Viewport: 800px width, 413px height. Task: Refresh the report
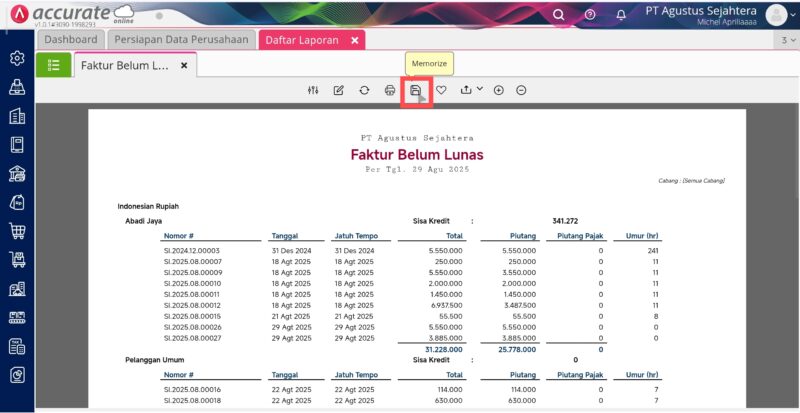click(364, 90)
